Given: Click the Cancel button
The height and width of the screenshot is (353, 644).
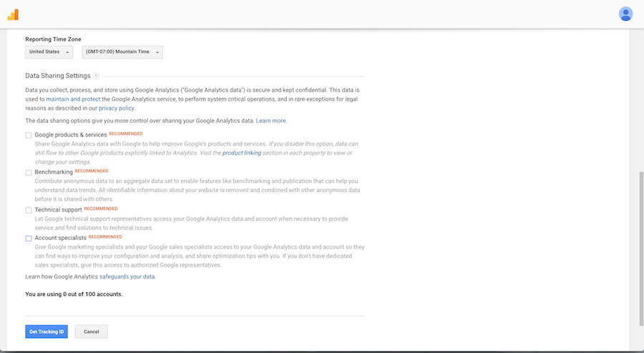Looking at the screenshot, I should coord(91,332).
